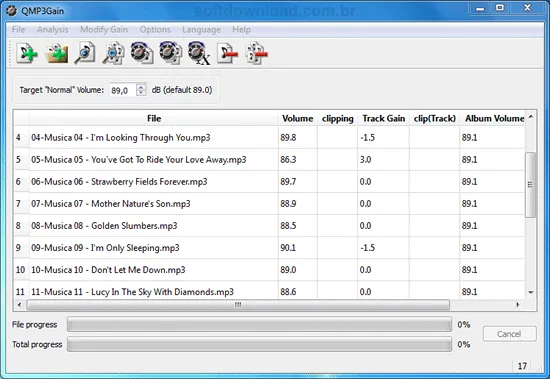Click the vertical scrollbar thumb

531,185
